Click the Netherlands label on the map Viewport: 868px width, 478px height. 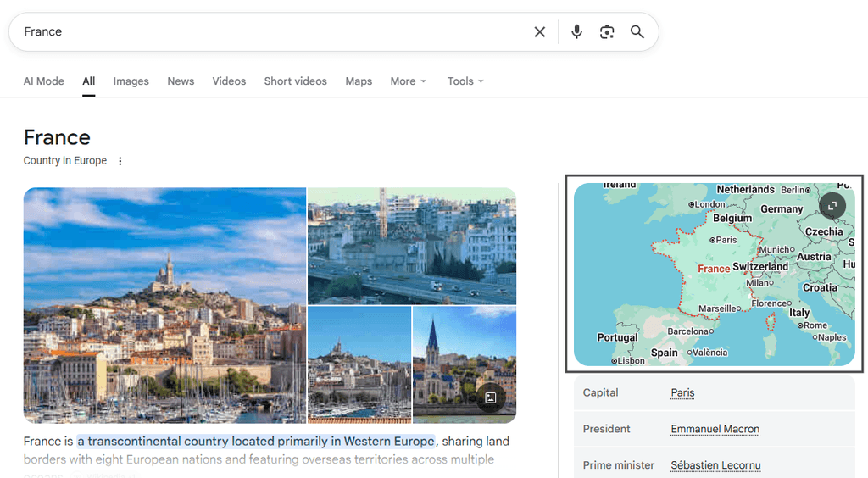click(746, 189)
